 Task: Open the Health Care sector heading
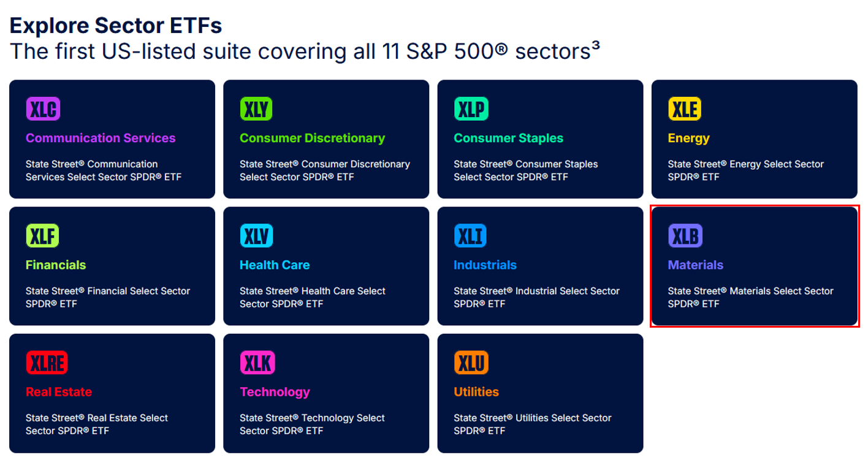275,265
